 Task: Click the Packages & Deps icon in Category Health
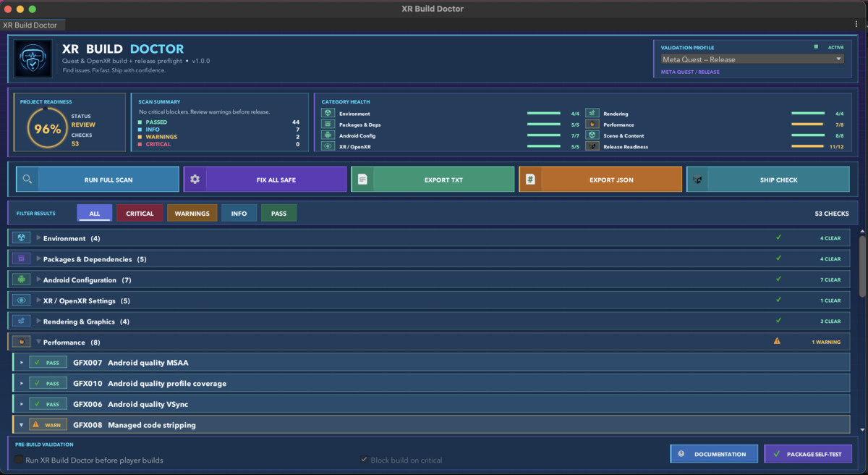coord(328,125)
